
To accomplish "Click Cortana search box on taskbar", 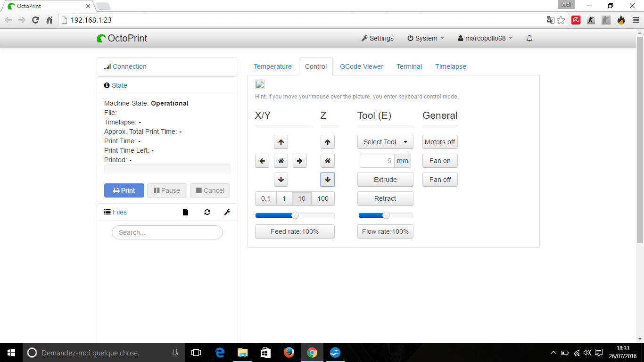I will point(103,353).
